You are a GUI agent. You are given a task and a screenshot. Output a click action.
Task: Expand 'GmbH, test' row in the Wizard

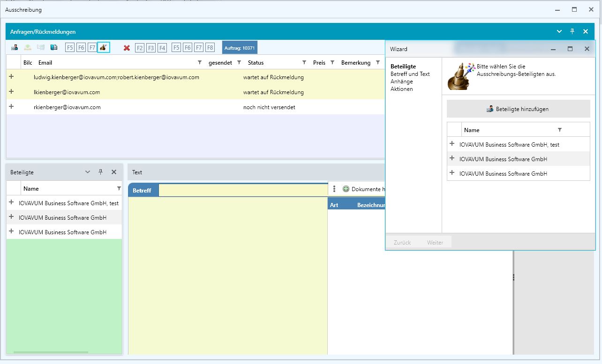[452, 144]
